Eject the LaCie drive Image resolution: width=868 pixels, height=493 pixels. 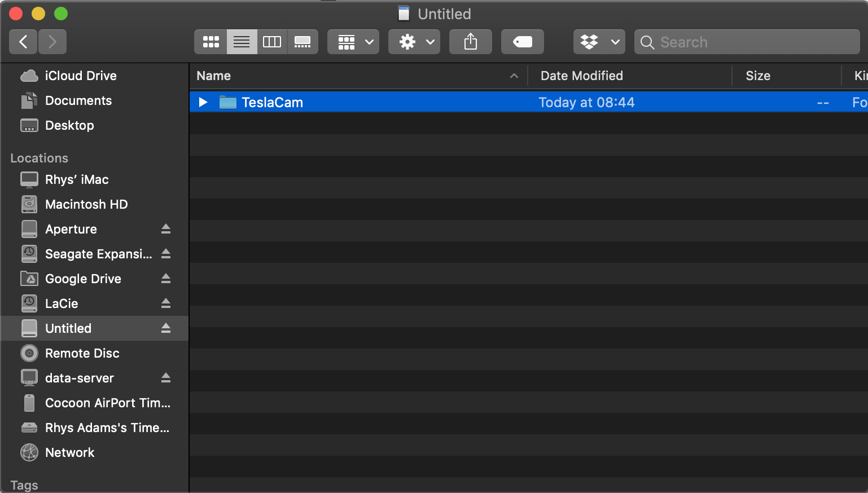click(166, 303)
